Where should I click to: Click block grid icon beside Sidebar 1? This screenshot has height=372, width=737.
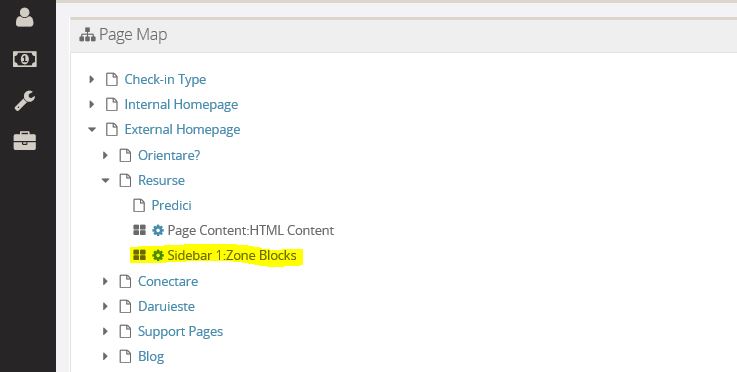[140, 255]
